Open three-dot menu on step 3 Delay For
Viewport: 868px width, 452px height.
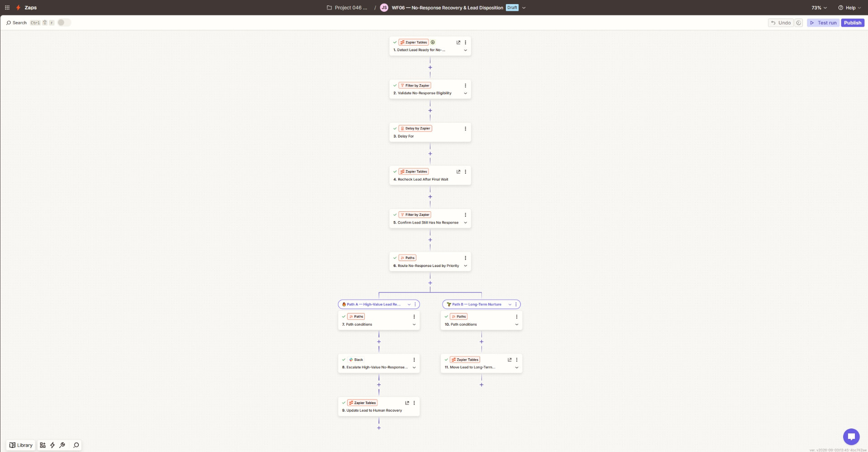pyautogui.click(x=465, y=128)
